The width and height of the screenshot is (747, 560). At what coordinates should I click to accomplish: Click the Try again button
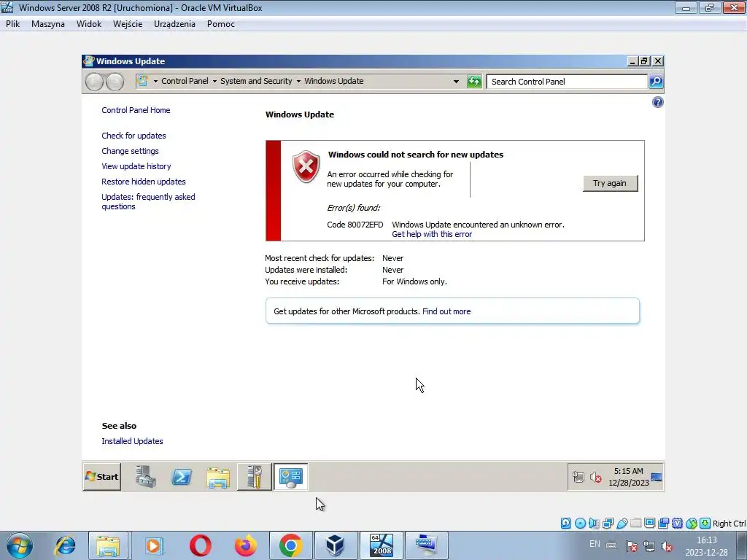[x=610, y=183]
